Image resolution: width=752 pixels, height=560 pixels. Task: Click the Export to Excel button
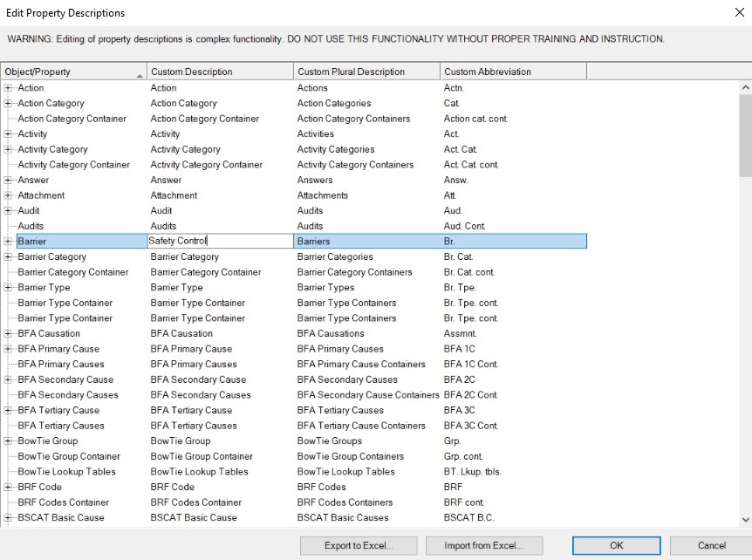click(359, 545)
